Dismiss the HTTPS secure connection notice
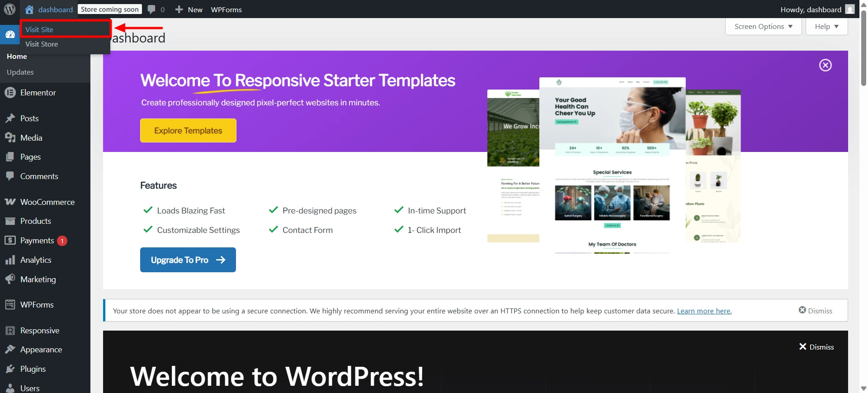The height and width of the screenshot is (393, 868). point(815,311)
